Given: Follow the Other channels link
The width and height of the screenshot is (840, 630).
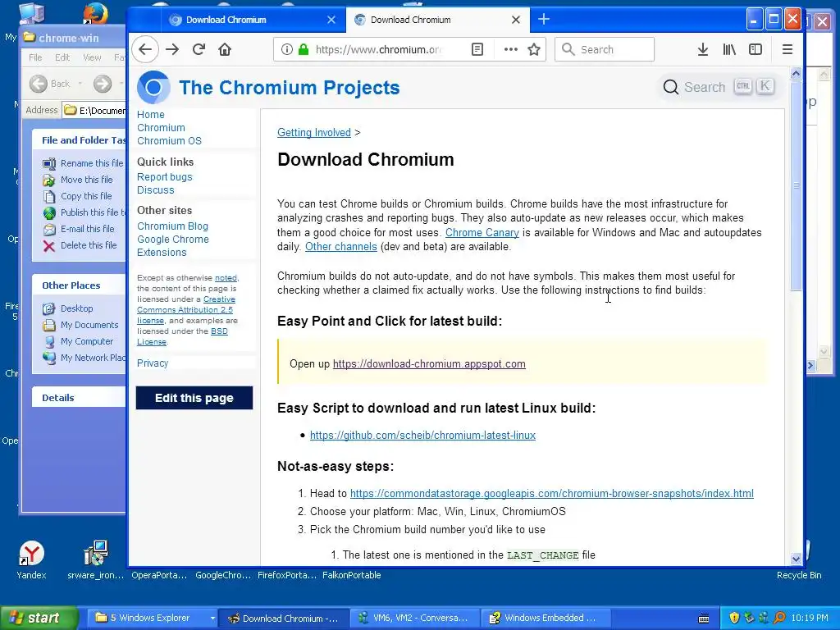Looking at the screenshot, I should click(340, 246).
